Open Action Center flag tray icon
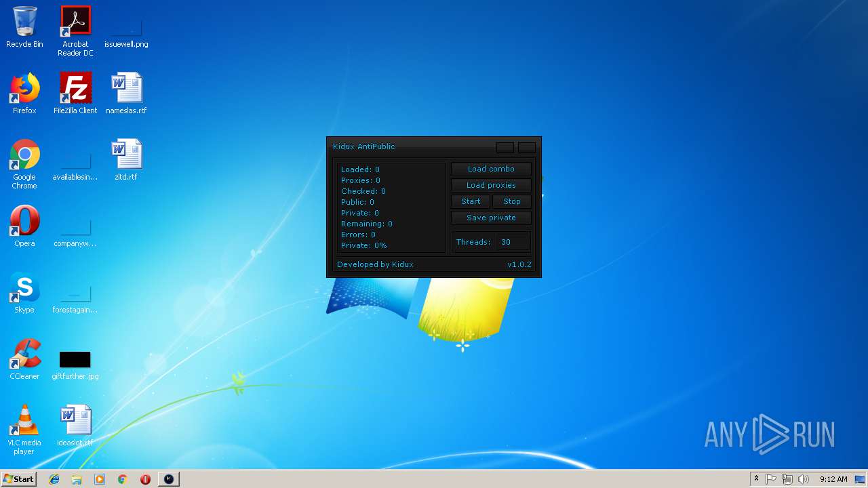868x488 pixels. 771,479
